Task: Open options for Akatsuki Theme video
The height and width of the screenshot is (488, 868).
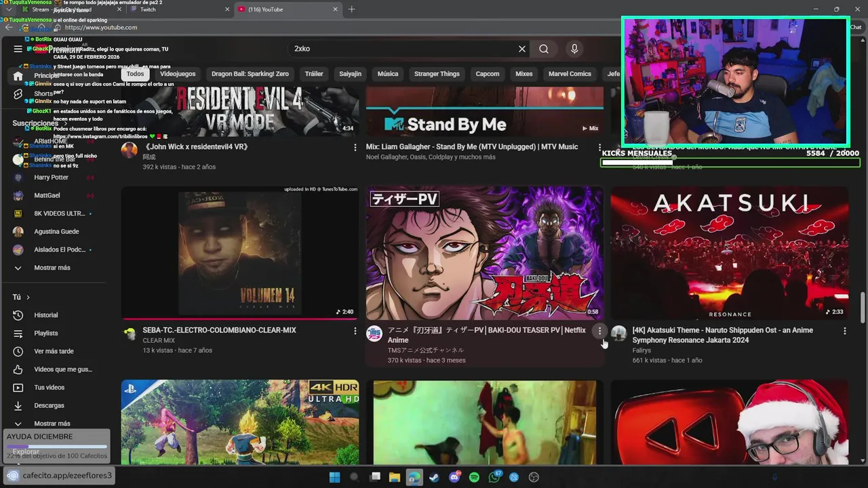Action: coord(844,331)
